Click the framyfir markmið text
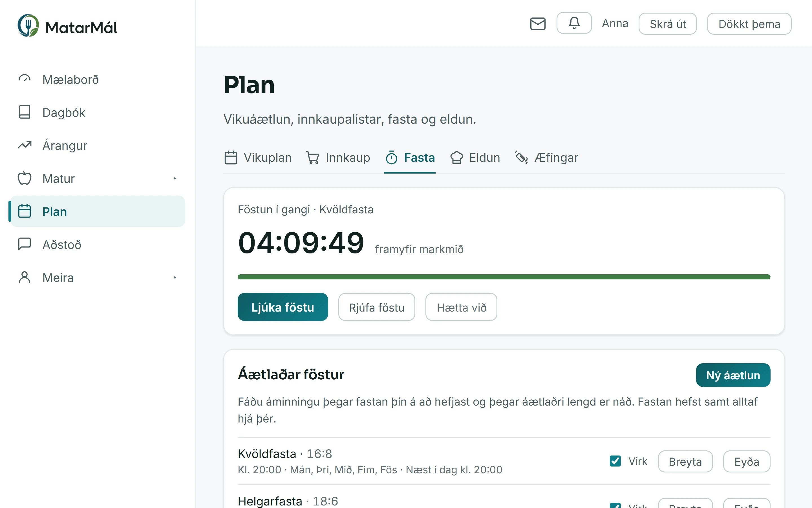This screenshot has height=508, width=812. [419, 249]
